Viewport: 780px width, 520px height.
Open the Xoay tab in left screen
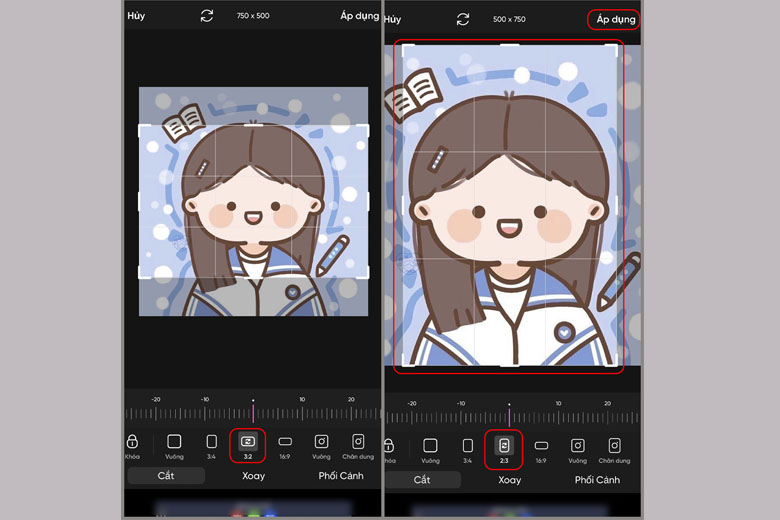(253, 476)
